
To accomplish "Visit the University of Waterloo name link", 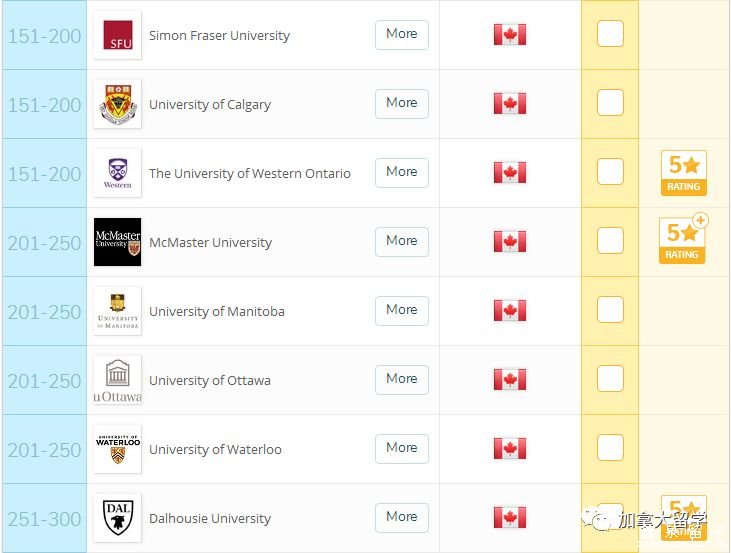I will click(215, 449).
